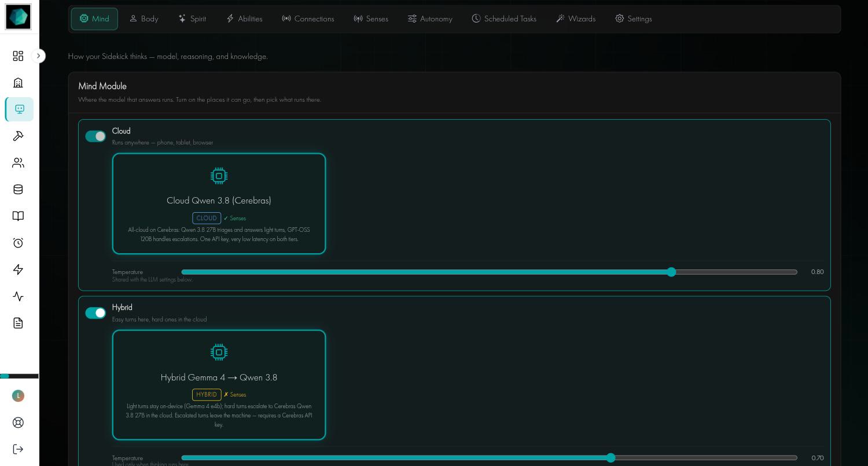Open the document icon in the sidebar
Viewport: 868px width, 466px height.
(x=18, y=323)
